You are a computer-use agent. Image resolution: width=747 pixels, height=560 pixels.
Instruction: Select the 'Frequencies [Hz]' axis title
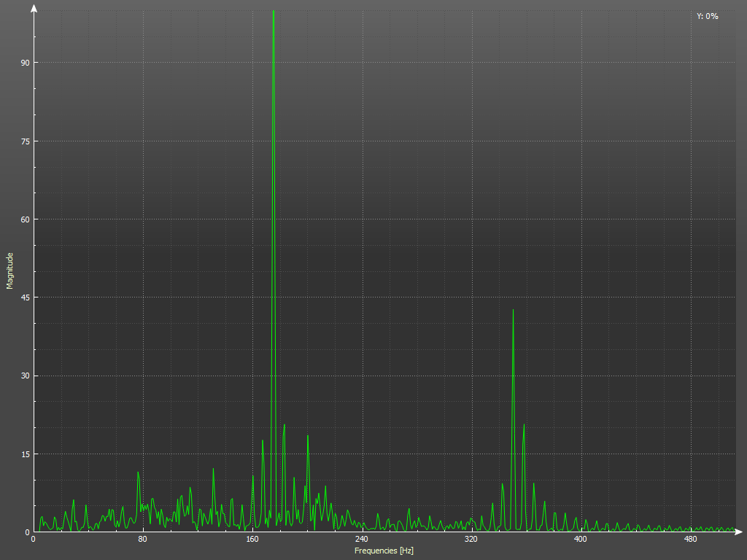384,551
